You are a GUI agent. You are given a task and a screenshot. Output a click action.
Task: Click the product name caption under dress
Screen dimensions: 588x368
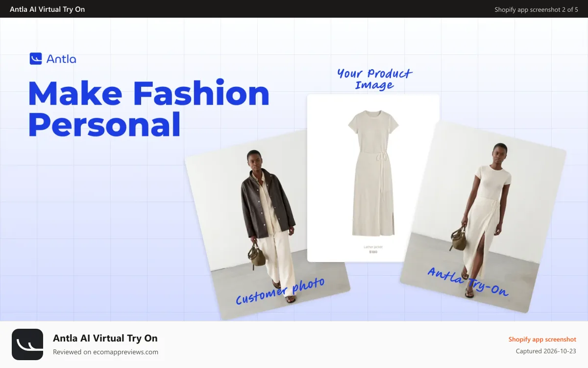[x=373, y=247]
